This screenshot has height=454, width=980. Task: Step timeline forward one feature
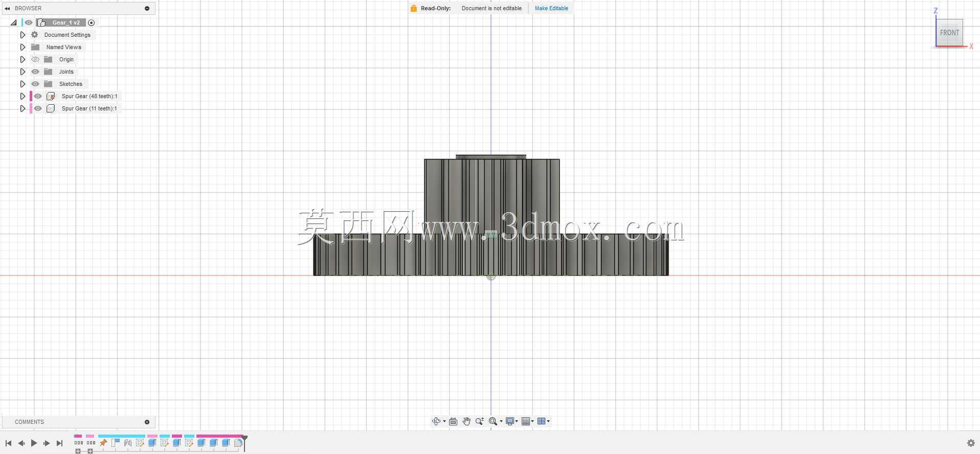click(x=47, y=443)
